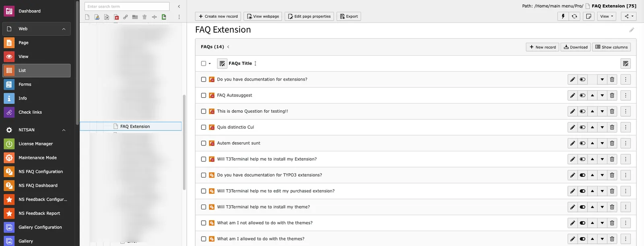
Task: Open the Dashboard module
Action: 37,11
